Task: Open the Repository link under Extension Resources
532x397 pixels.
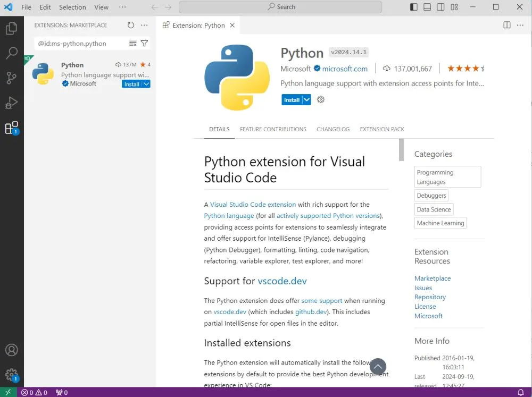Action: click(x=430, y=297)
